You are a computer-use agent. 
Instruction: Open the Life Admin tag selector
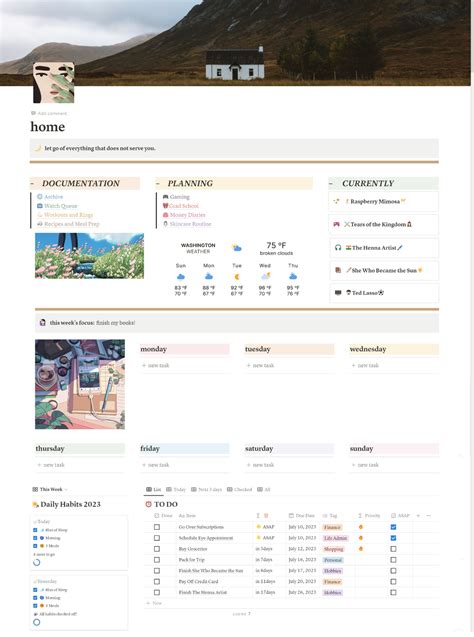(335, 538)
